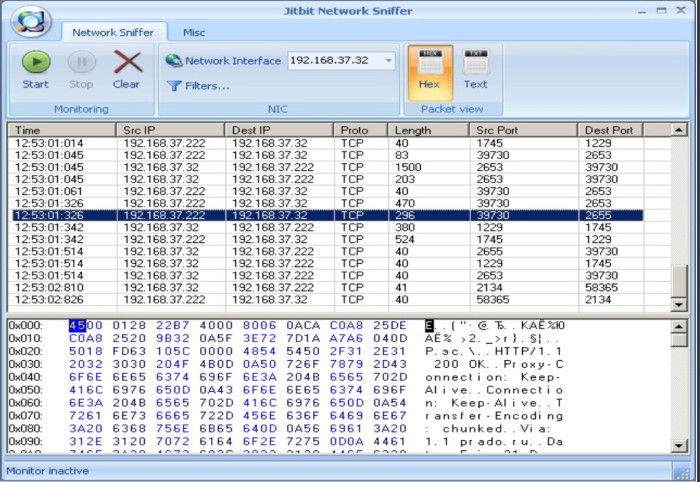Sort by the Proto column header
This screenshot has width=700, height=482.
[x=360, y=130]
